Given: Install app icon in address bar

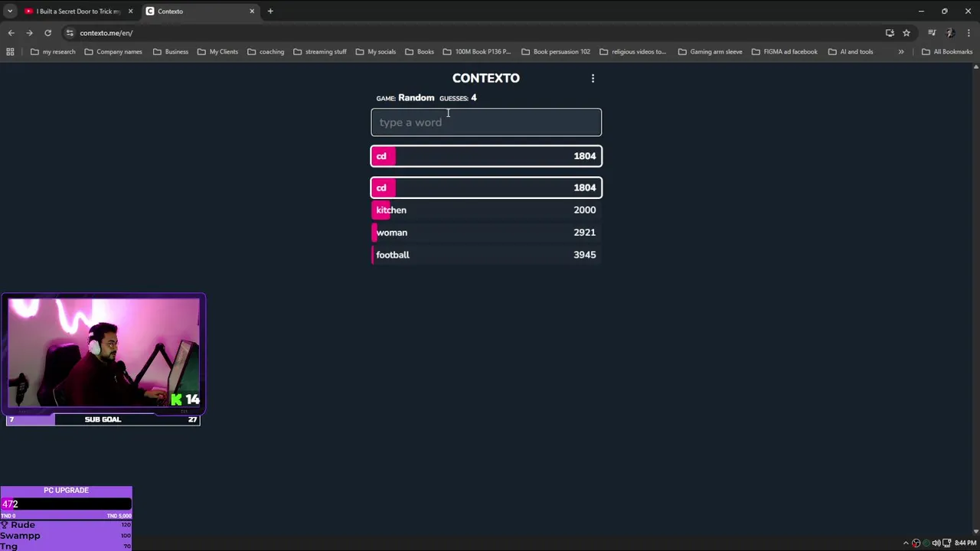Looking at the screenshot, I should 890,33.
